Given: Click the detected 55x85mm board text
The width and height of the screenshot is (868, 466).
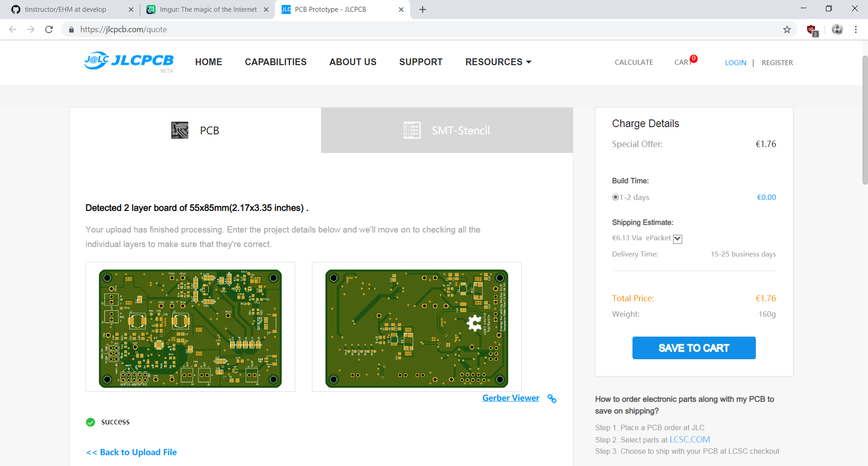Looking at the screenshot, I should [197, 208].
